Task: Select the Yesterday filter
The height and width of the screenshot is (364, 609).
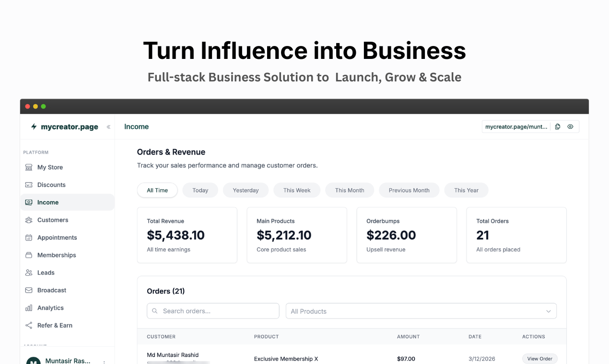Action: pos(246,190)
